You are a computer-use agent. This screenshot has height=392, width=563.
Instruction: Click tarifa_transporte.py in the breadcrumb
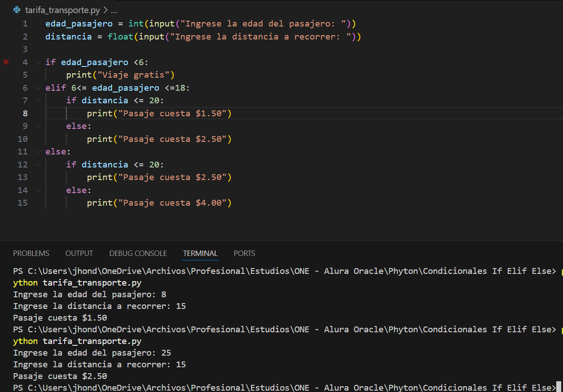pyautogui.click(x=62, y=10)
